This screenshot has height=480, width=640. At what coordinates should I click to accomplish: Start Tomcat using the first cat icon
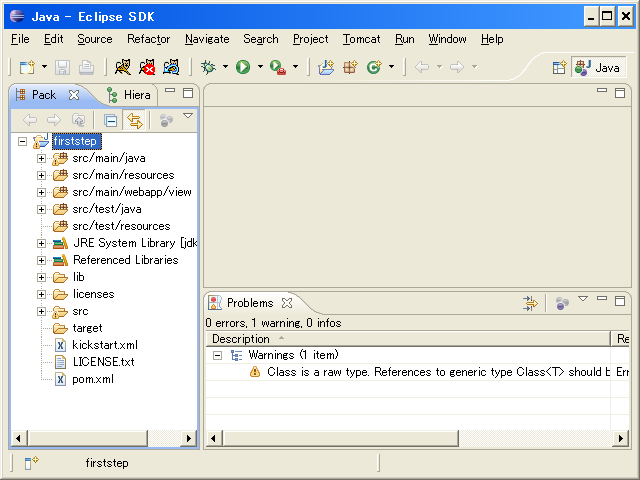point(123,67)
